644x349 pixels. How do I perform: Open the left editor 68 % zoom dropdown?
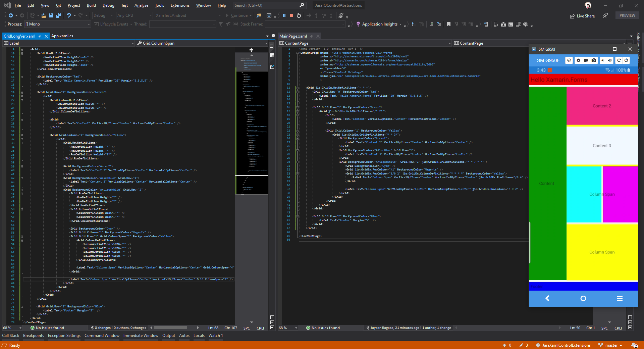pyautogui.click(x=20, y=328)
